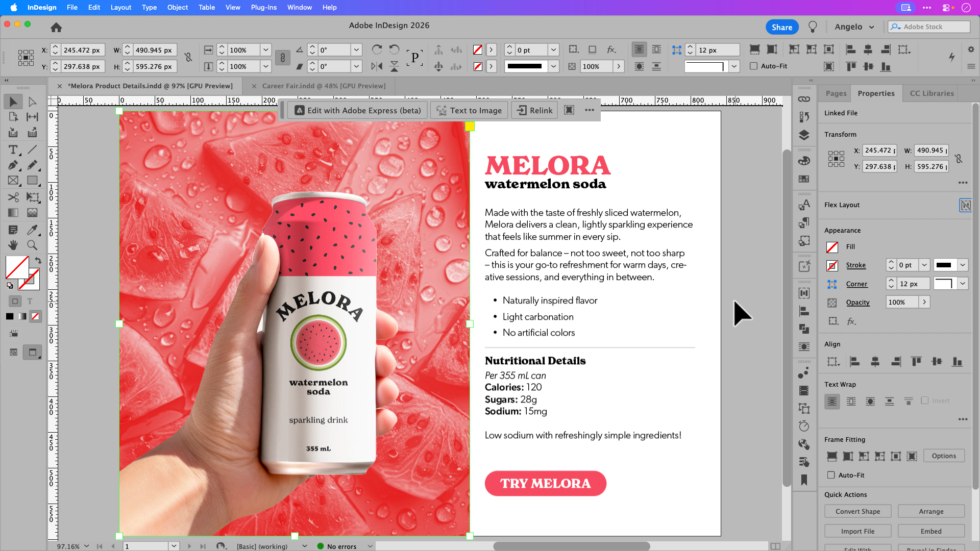Click the Home icon button
The image size is (980, 551).
click(x=56, y=27)
